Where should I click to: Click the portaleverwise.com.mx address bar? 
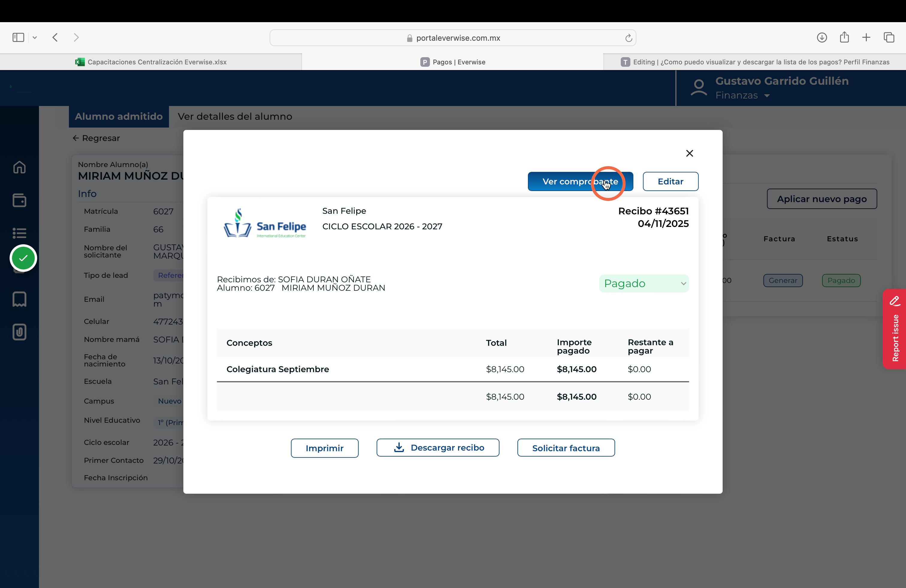click(x=453, y=38)
